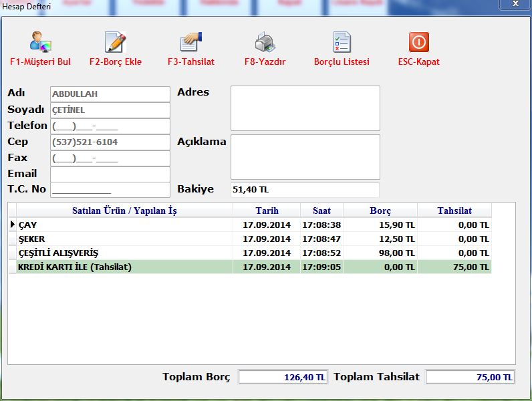Click the Borçlu Listesi label

tap(342, 61)
